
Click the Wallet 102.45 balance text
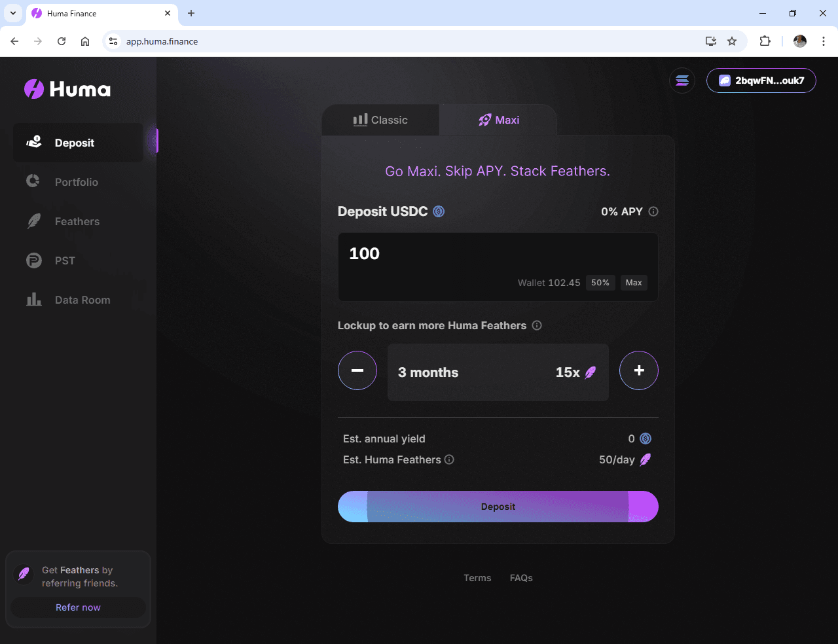[549, 283]
